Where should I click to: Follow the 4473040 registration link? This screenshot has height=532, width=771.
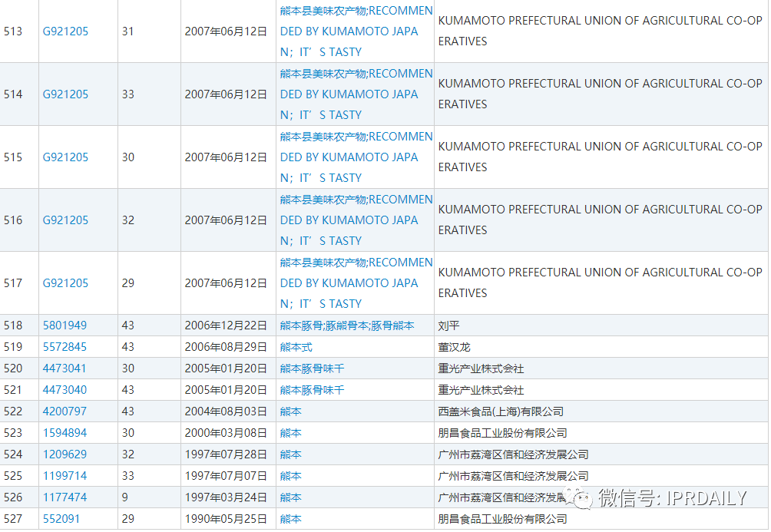point(65,390)
